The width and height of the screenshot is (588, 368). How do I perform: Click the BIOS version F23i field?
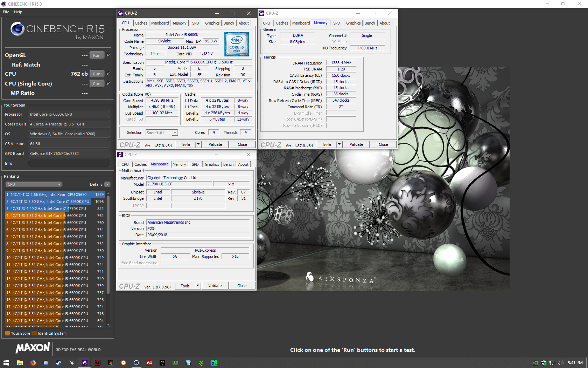click(198, 229)
